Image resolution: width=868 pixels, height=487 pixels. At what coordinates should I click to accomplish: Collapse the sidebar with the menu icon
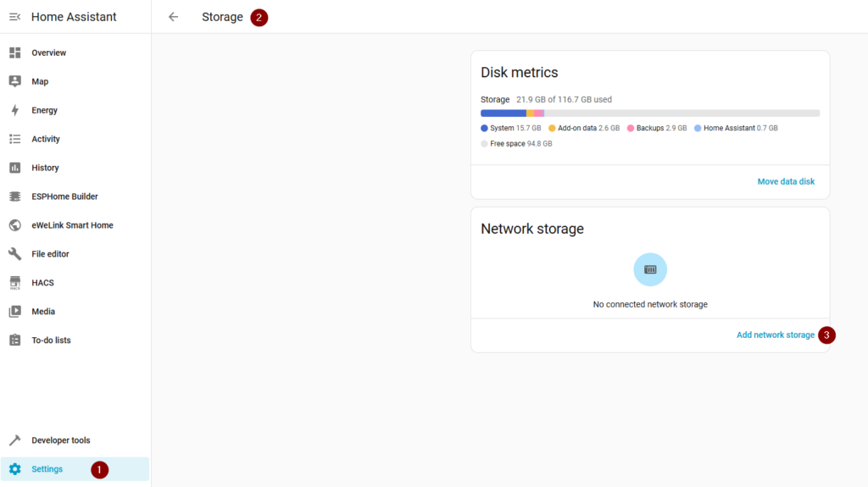click(x=14, y=17)
